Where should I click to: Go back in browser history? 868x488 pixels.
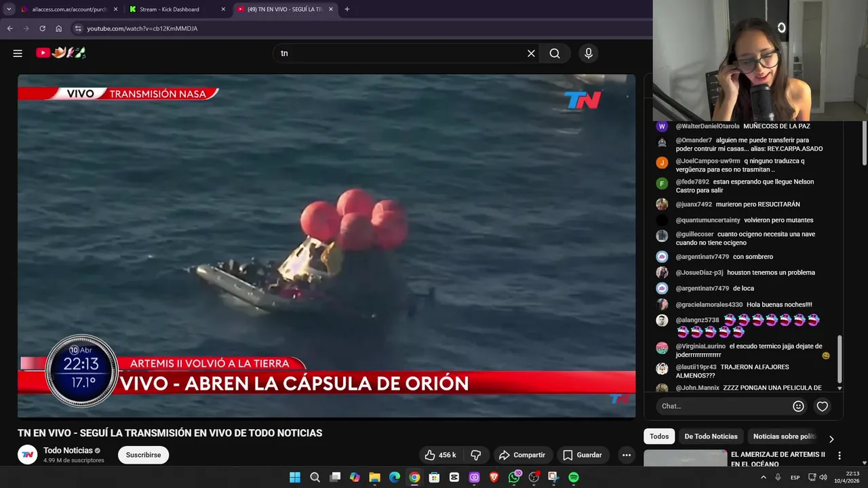pyautogui.click(x=9, y=28)
